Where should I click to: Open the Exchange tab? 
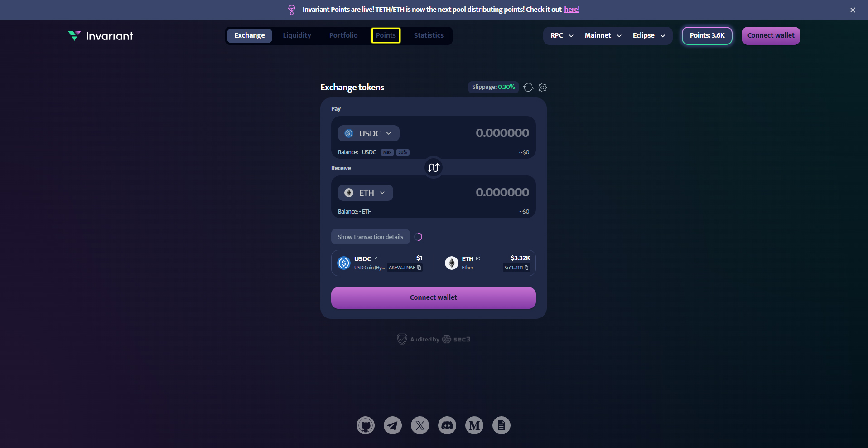[250, 35]
